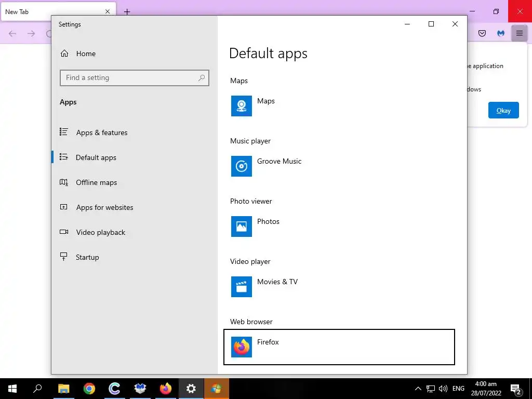532x399 pixels.
Task: Go back in Firefox
Action: point(12,34)
